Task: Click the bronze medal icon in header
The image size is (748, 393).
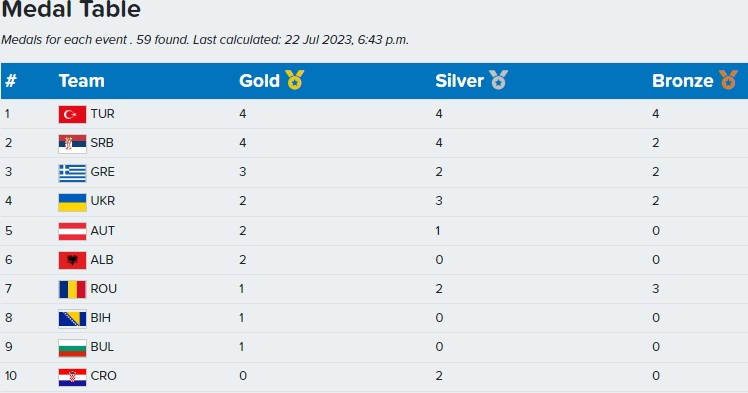Action: click(728, 80)
